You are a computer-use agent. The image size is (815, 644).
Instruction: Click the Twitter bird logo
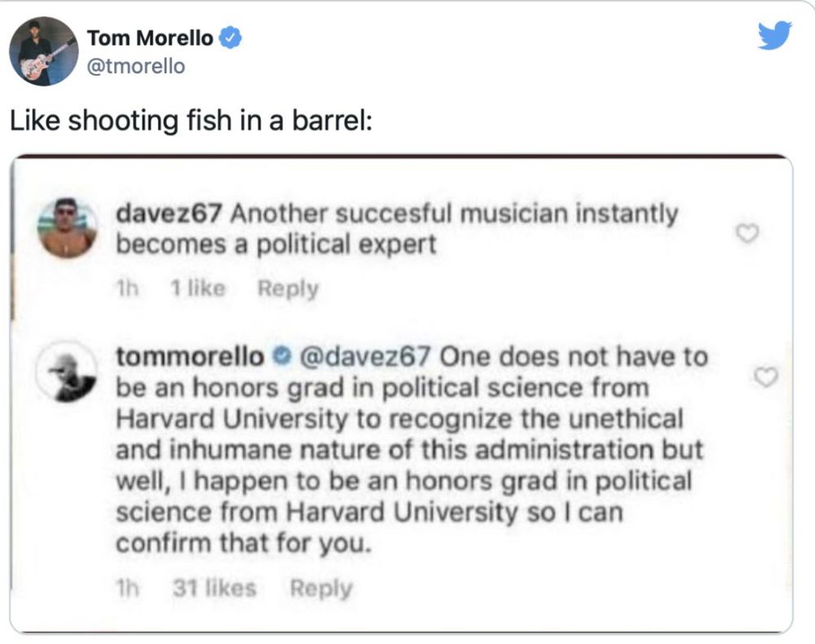pyautogui.click(x=774, y=37)
